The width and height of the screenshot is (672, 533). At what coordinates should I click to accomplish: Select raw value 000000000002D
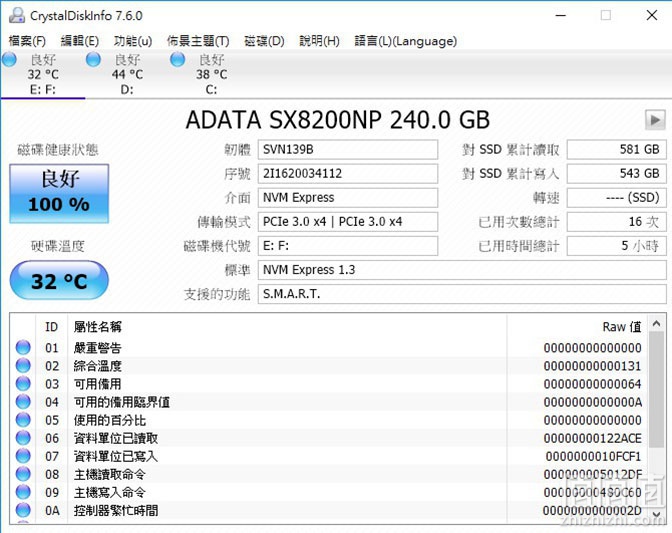[x=592, y=511]
